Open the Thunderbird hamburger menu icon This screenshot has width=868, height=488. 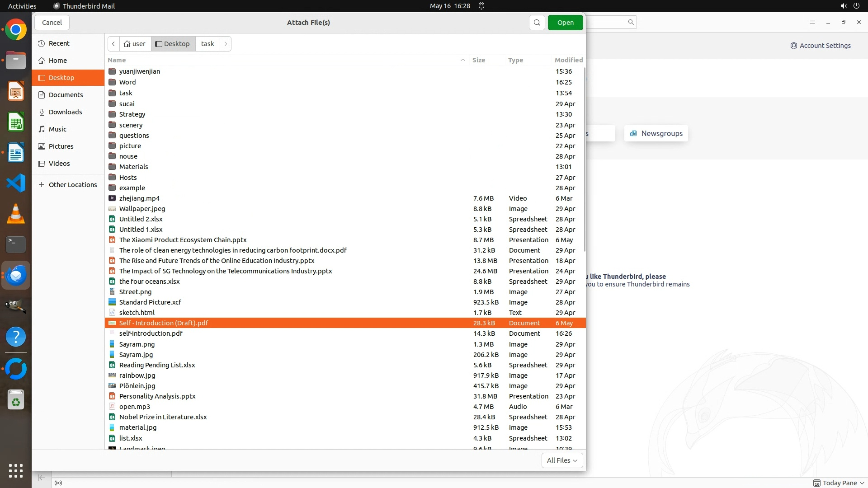pos(812,22)
